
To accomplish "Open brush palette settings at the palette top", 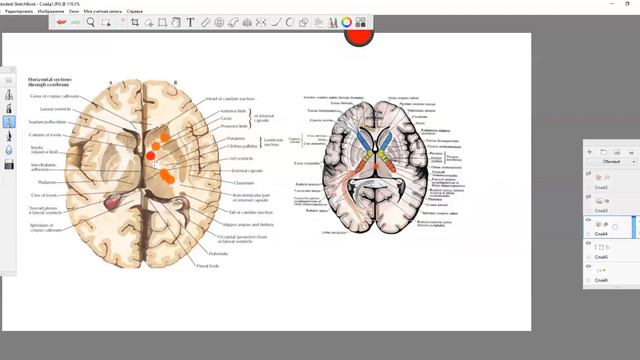I will pyautogui.click(x=9, y=80).
